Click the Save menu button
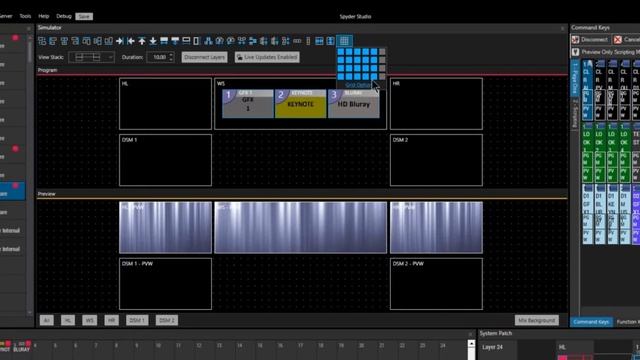The height and width of the screenshot is (360, 640). coord(84,16)
